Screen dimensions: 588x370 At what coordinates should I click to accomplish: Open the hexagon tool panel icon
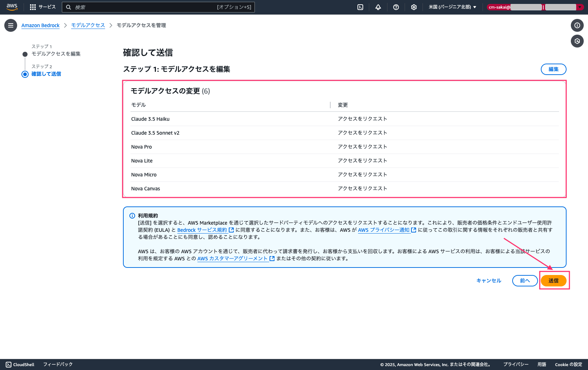[x=577, y=41]
